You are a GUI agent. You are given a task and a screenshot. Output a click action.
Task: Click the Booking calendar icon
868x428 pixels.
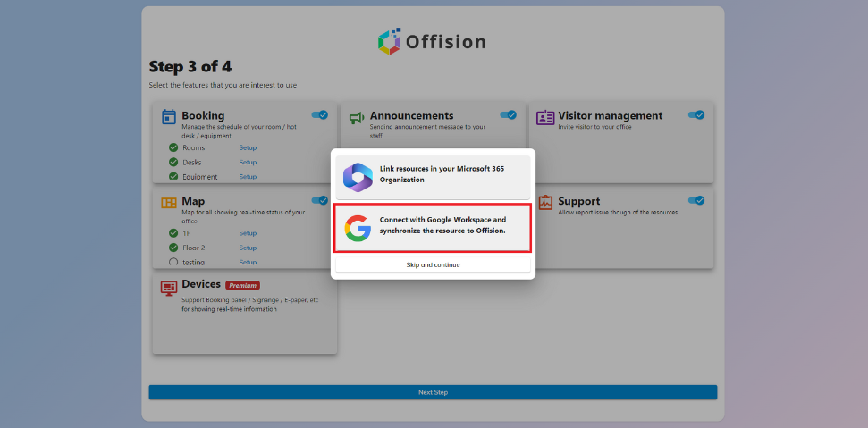[x=169, y=117]
